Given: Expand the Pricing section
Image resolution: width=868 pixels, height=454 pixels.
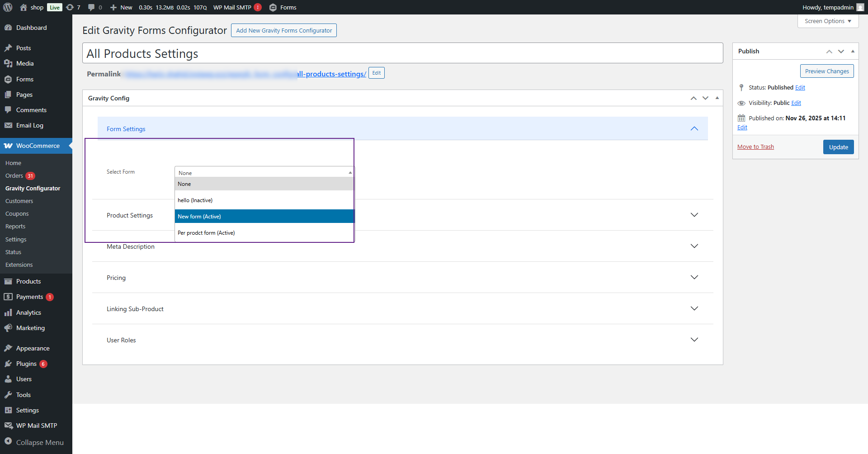Looking at the screenshot, I should pyautogui.click(x=694, y=277).
